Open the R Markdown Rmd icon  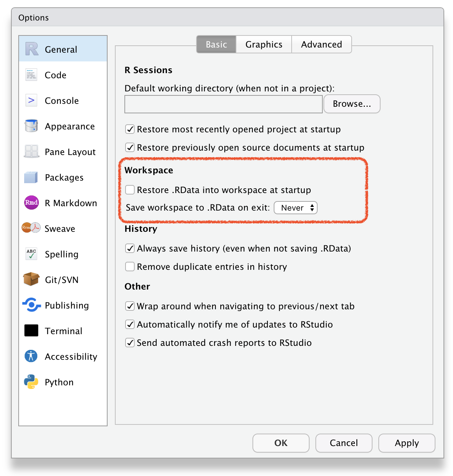pos(31,203)
